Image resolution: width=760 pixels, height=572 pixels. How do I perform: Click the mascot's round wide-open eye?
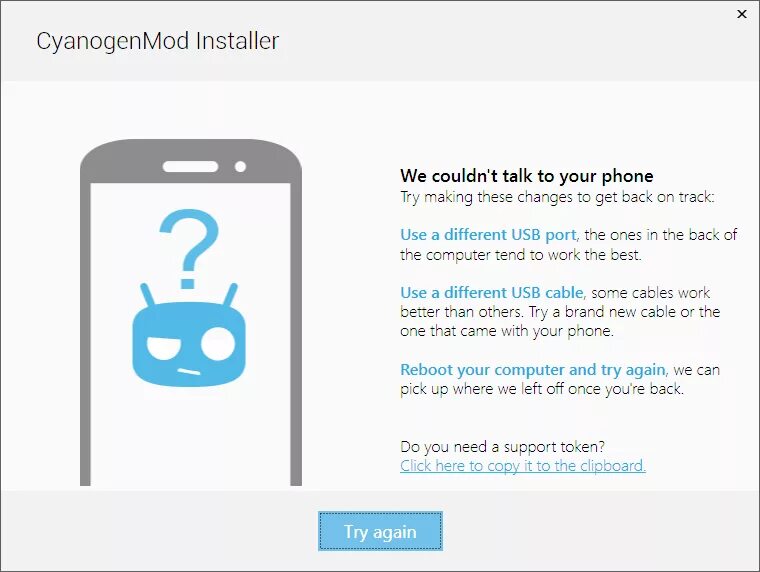coord(218,343)
